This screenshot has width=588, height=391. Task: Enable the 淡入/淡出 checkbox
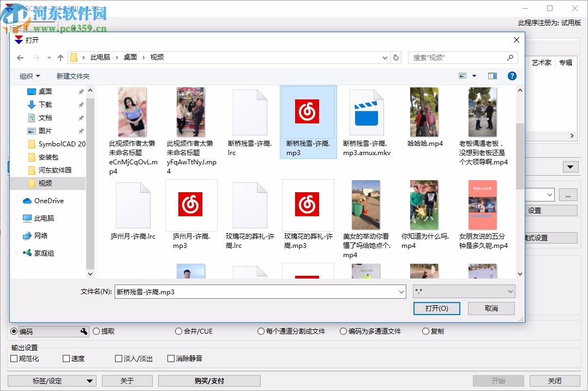click(x=118, y=358)
